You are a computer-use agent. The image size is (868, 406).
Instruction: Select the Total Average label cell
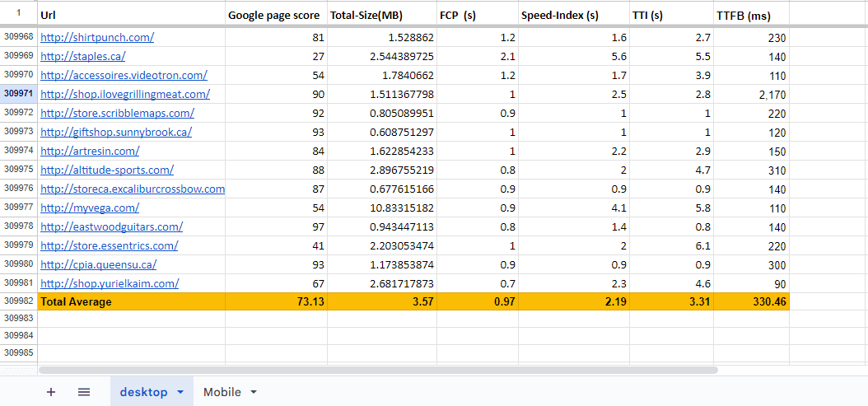[132, 301]
